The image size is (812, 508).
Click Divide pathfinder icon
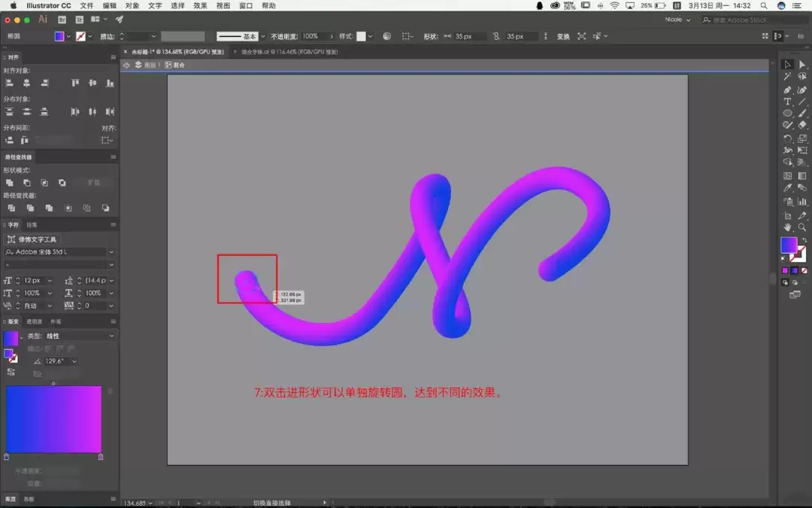pos(11,208)
